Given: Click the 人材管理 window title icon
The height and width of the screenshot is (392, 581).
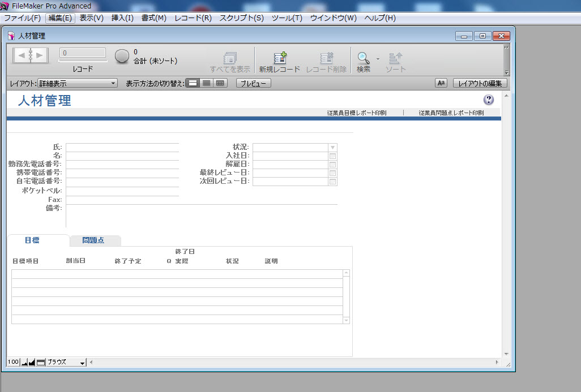Looking at the screenshot, I should [x=11, y=36].
